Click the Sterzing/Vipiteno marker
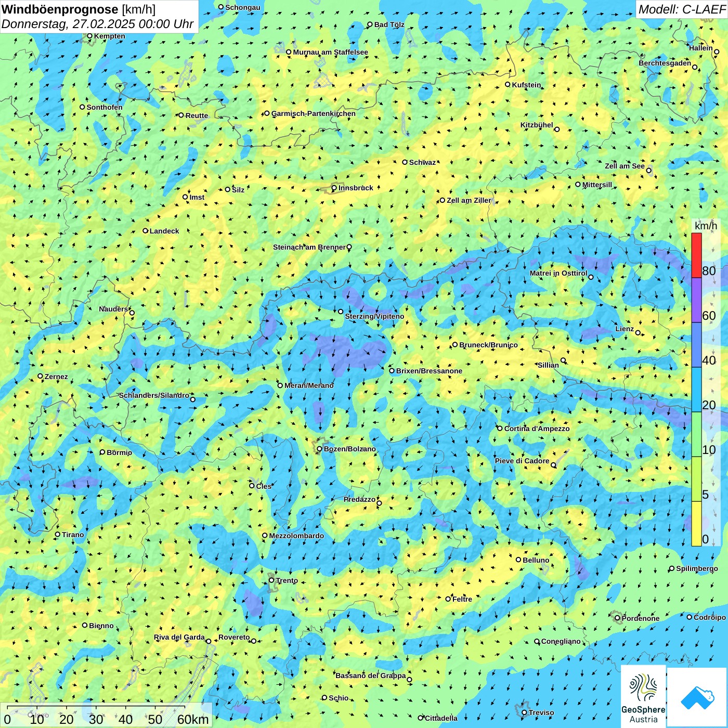728x728 pixels. [341, 311]
